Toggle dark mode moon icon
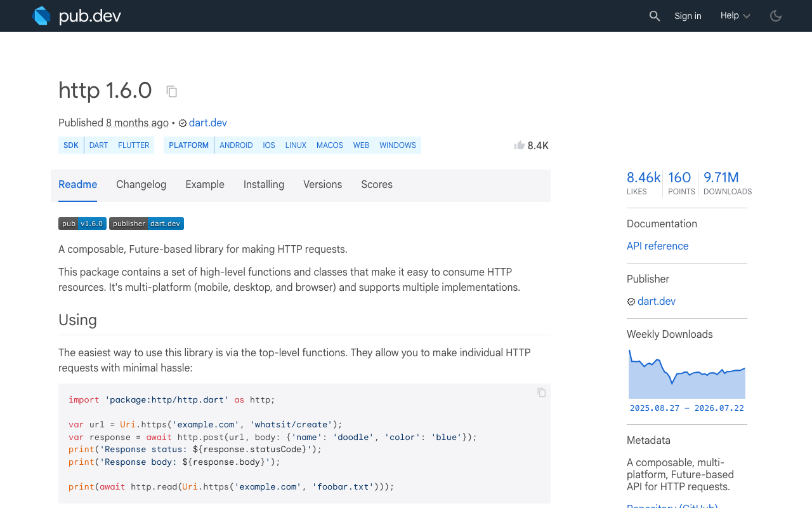 click(x=776, y=16)
